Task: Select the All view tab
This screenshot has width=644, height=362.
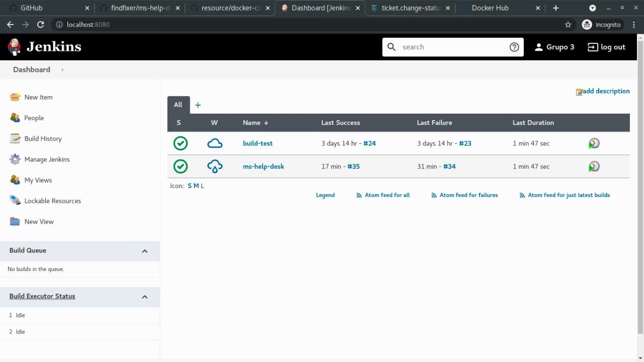Action: (178, 105)
